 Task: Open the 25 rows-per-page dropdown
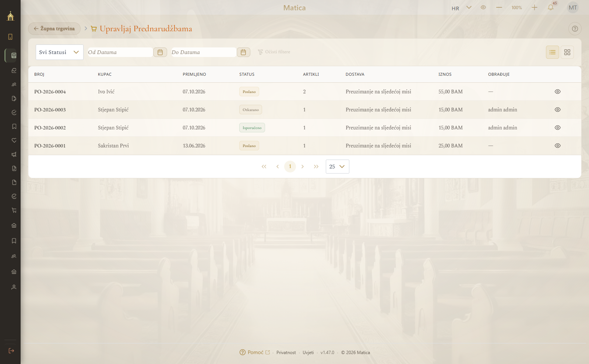[x=337, y=167]
